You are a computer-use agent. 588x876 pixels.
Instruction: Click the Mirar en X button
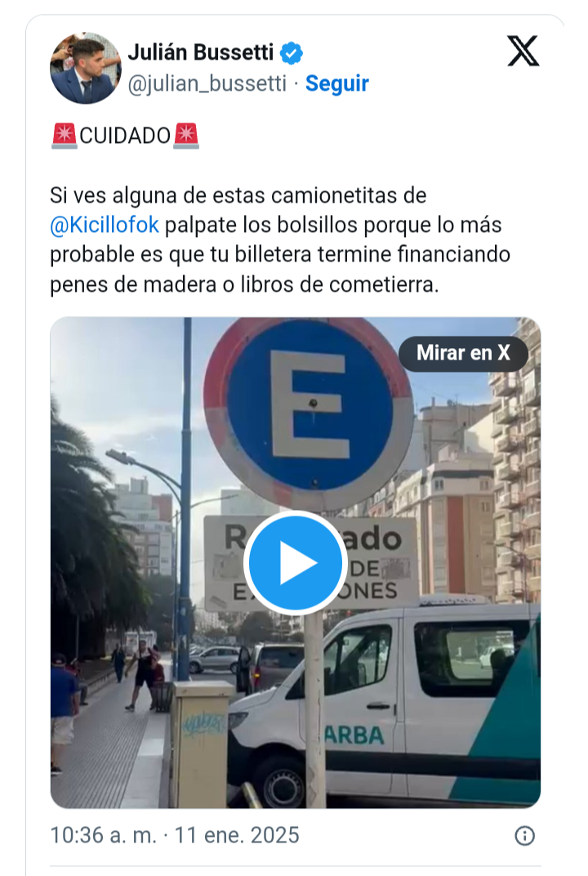[464, 353]
